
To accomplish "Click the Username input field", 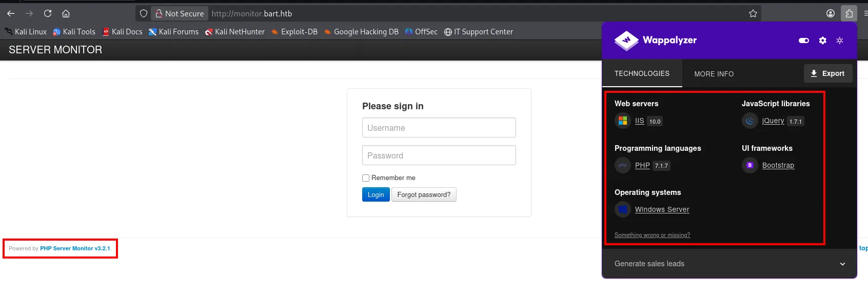I will [x=439, y=128].
